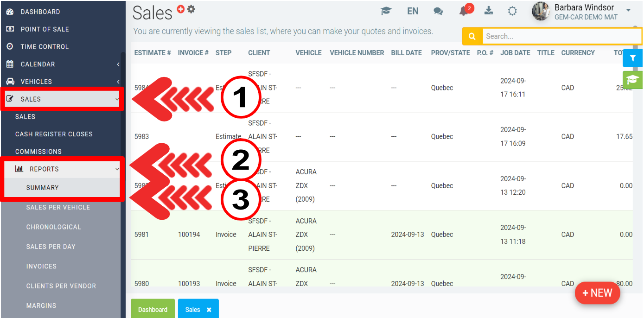Click the red + NEW button

(597, 293)
